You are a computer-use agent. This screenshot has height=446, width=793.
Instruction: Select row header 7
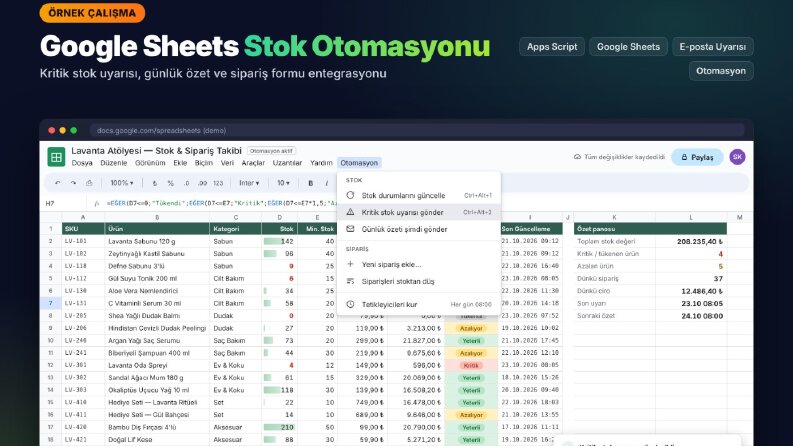[x=51, y=303]
